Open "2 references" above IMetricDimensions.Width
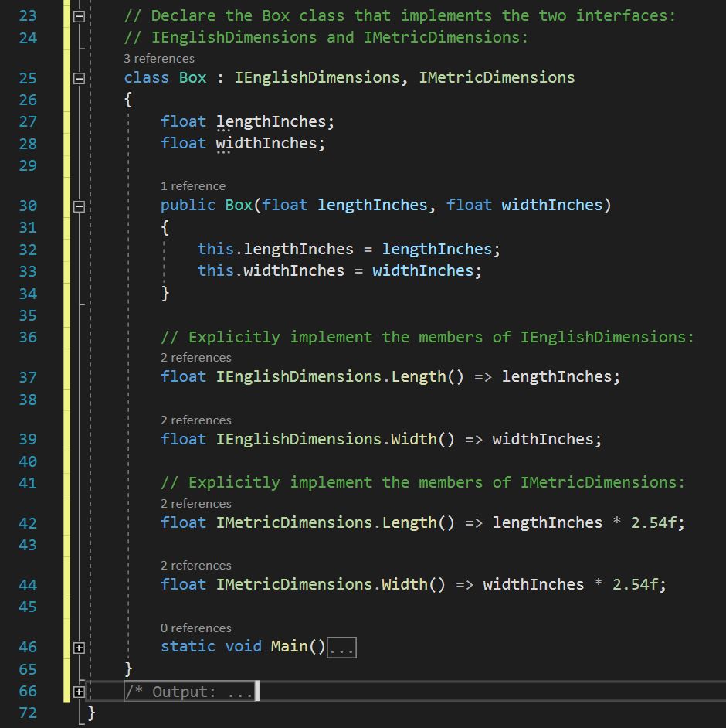The height and width of the screenshot is (728, 726). click(x=196, y=565)
